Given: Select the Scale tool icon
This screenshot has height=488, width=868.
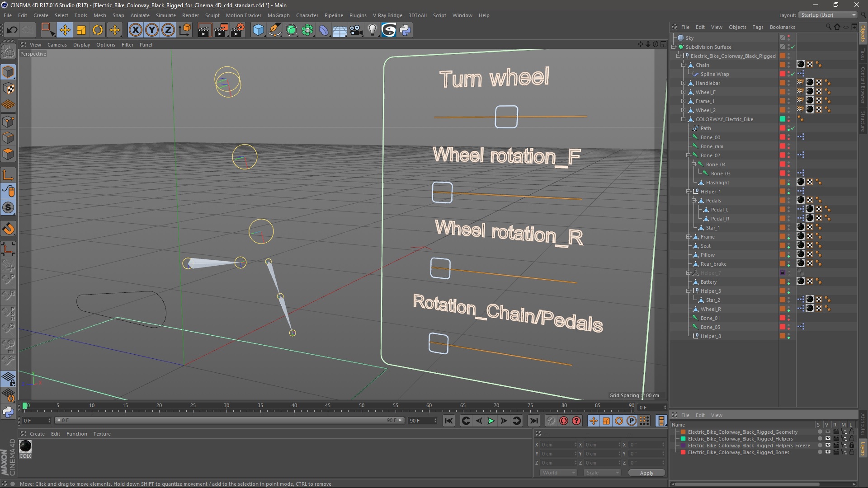Looking at the screenshot, I should point(81,30).
